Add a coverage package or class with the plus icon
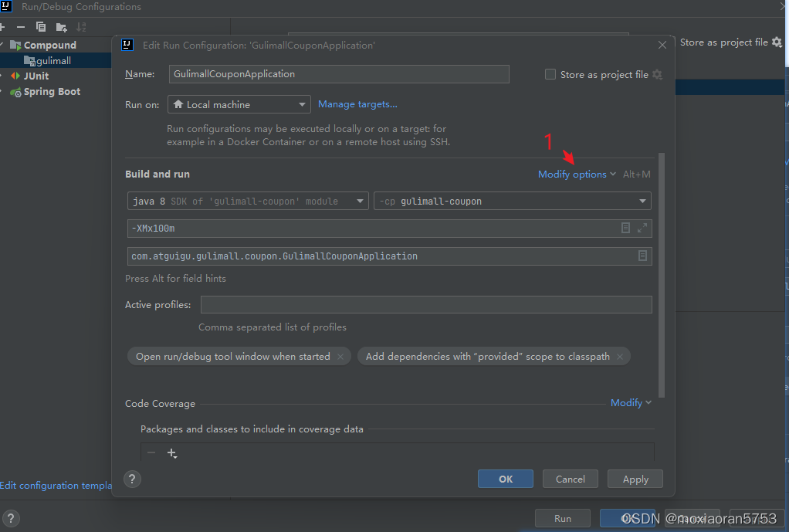This screenshot has width=789, height=532. tap(172, 453)
